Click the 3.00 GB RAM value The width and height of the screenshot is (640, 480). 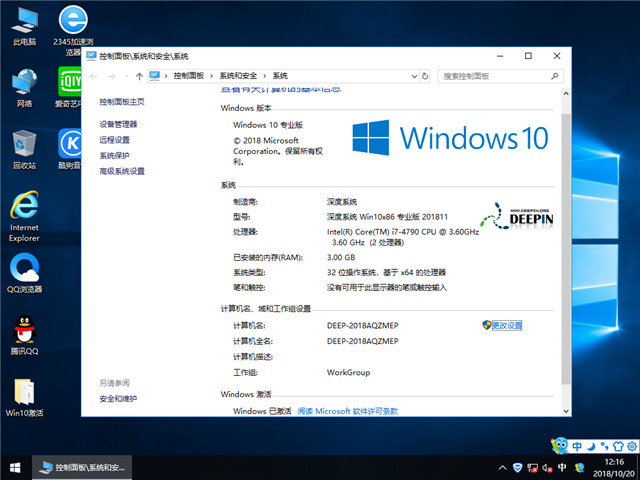coord(341,258)
